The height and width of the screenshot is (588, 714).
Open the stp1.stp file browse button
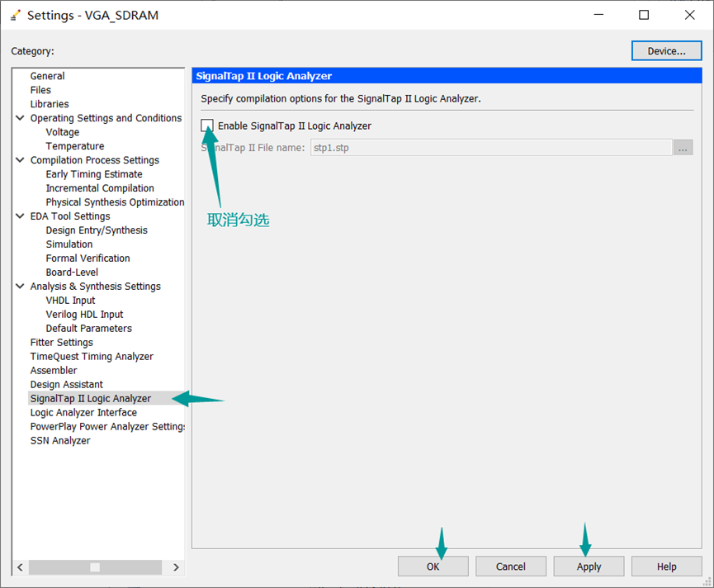683,147
